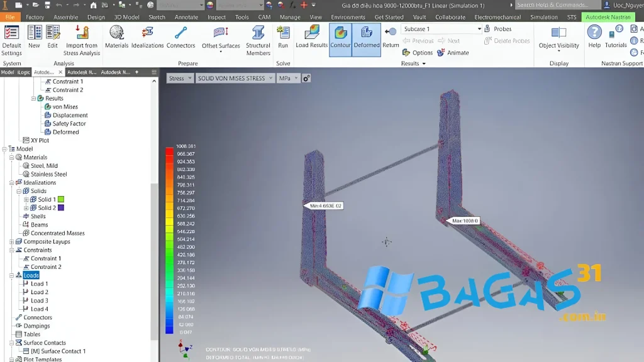
Task: Toggle the Deformed shape display
Action: [x=367, y=40]
